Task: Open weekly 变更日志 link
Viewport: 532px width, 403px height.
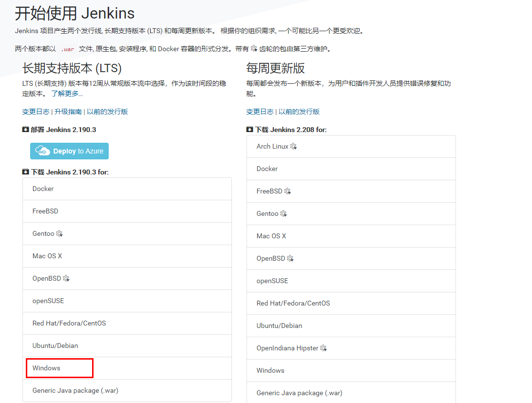Action: tap(260, 112)
